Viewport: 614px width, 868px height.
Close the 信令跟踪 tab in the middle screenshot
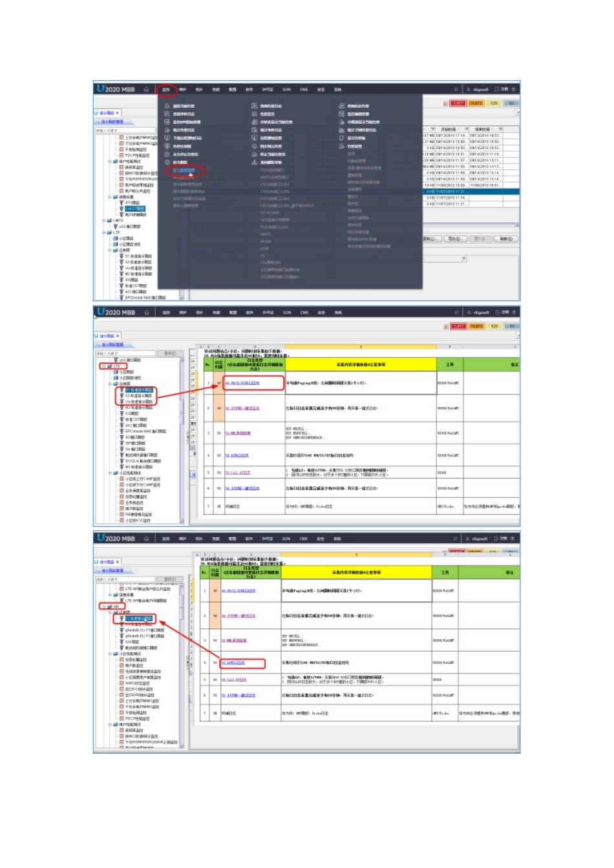pos(118,336)
